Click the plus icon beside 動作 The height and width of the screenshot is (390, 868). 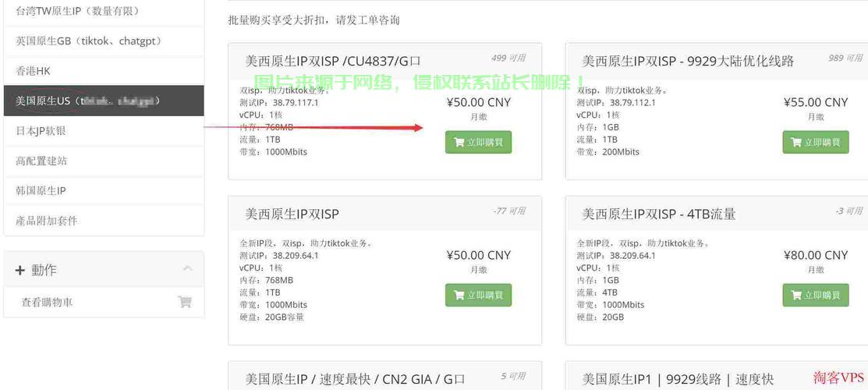point(20,271)
